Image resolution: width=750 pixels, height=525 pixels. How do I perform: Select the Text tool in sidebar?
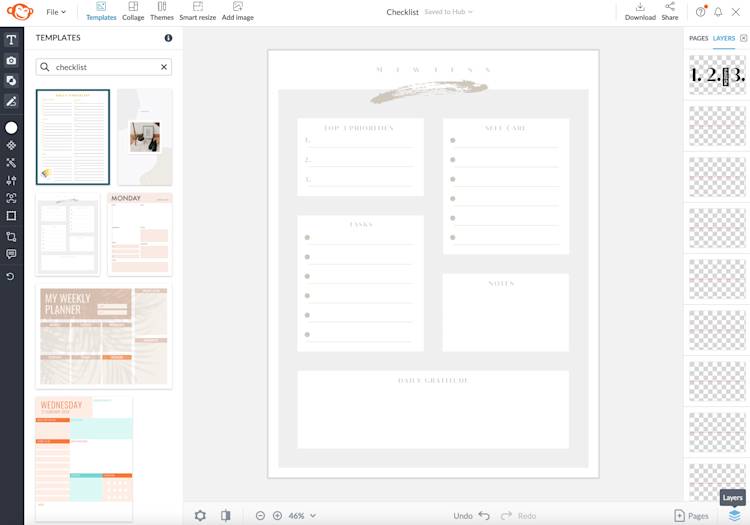coord(11,40)
